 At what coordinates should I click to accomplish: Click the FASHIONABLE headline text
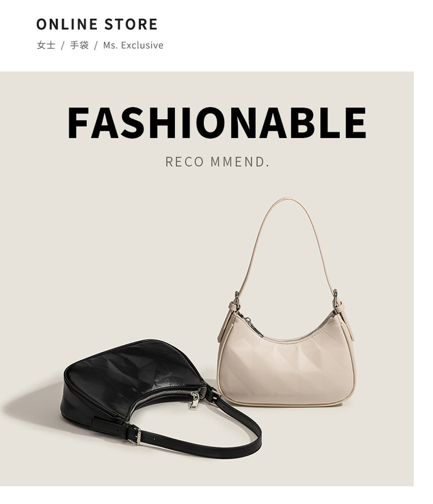(217, 122)
